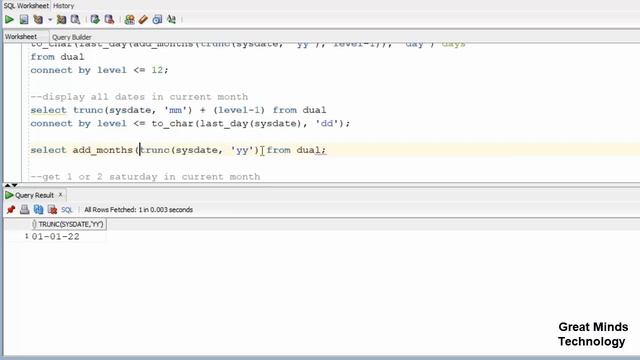Image resolution: width=640 pixels, height=360 pixels.
Task: Click the 'connect by level <= 12;' line
Action: [99, 70]
